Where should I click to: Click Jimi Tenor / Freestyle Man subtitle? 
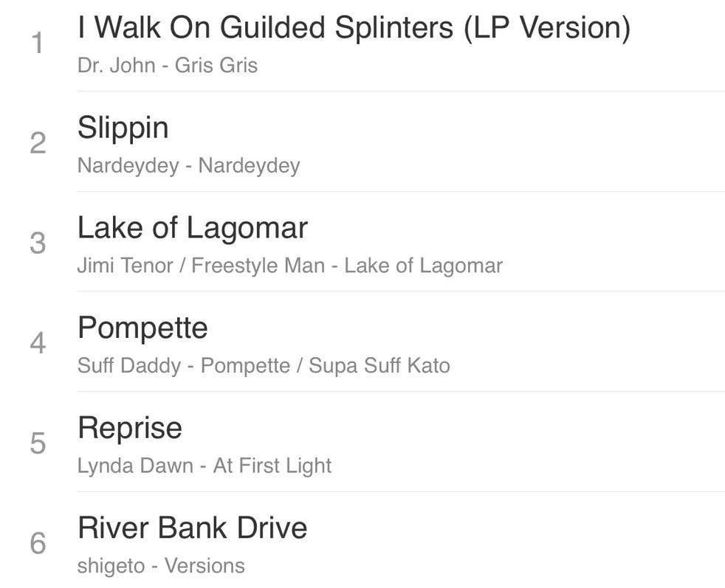[290, 266]
